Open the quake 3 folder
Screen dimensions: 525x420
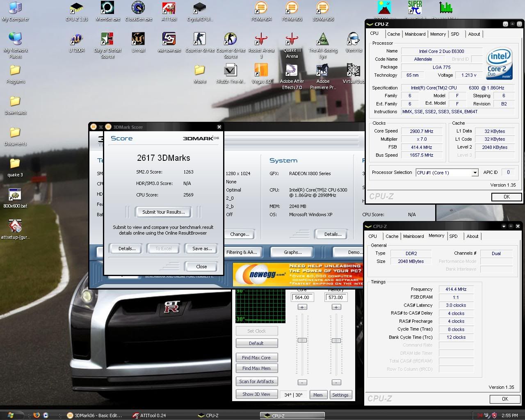pos(15,167)
